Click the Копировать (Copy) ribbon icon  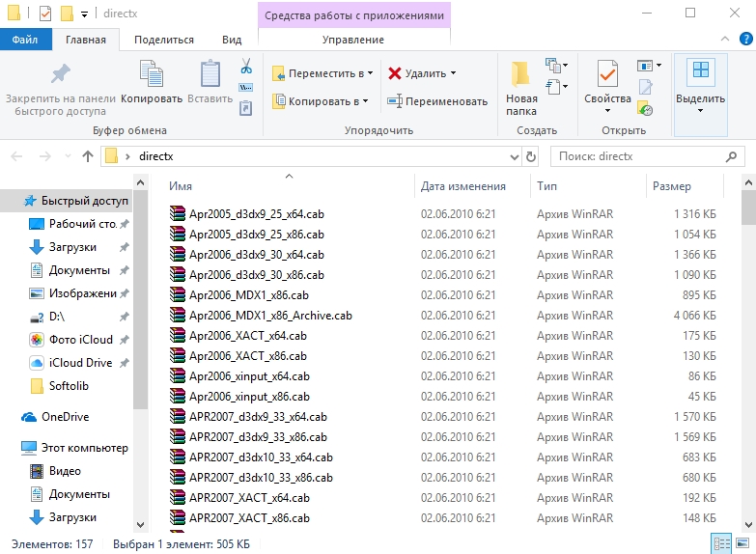152,73
